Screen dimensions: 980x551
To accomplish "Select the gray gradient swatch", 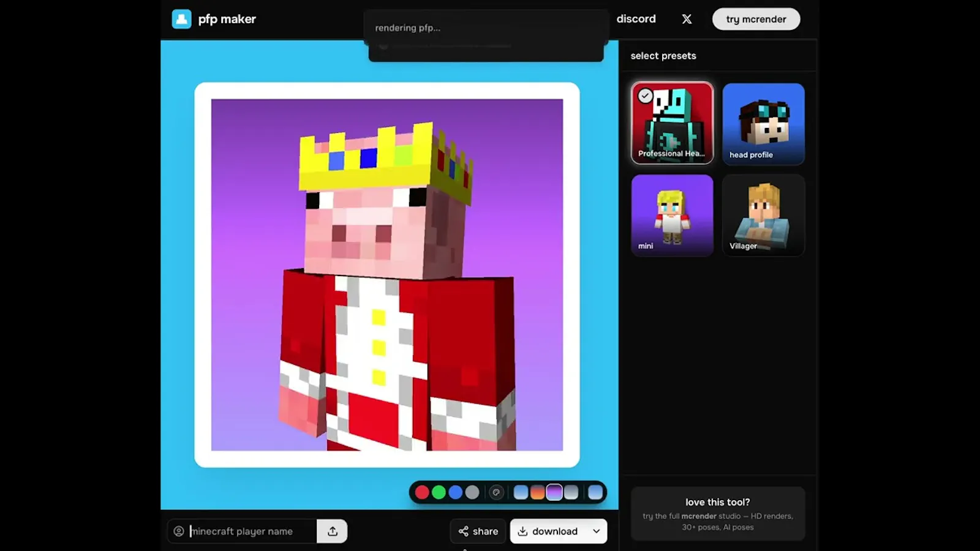I will click(x=571, y=492).
